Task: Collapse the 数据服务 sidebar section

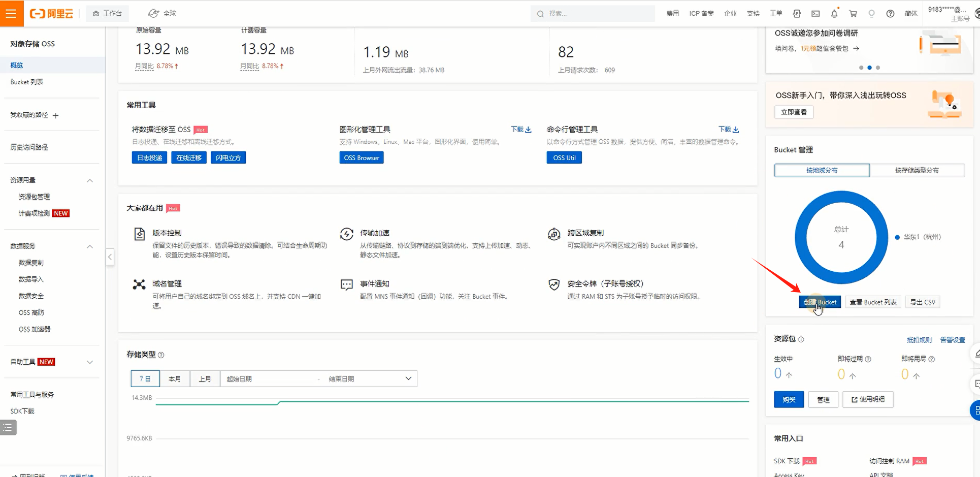Action: 90,246
